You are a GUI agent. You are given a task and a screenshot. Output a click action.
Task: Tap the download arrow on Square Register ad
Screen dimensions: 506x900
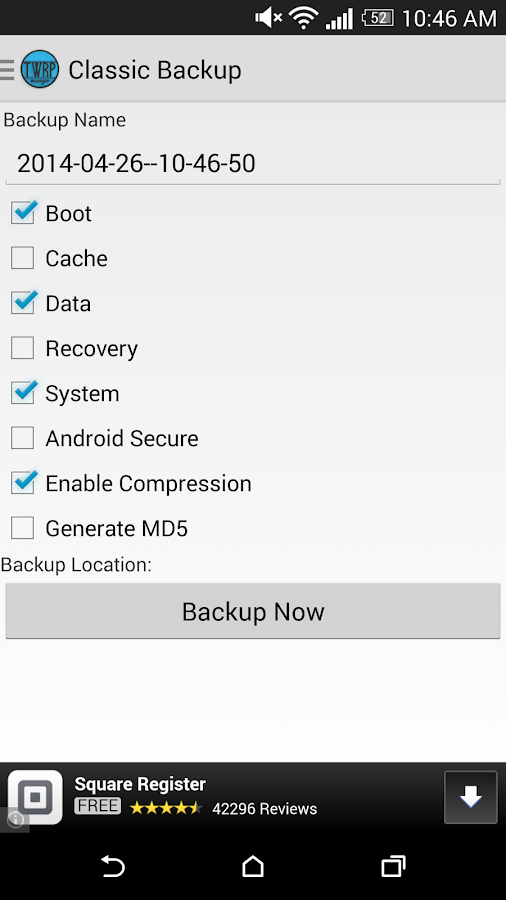470,797
